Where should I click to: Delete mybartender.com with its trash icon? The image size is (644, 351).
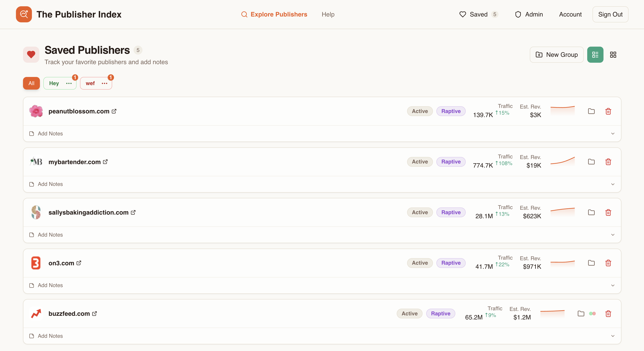tap(608, 162)
